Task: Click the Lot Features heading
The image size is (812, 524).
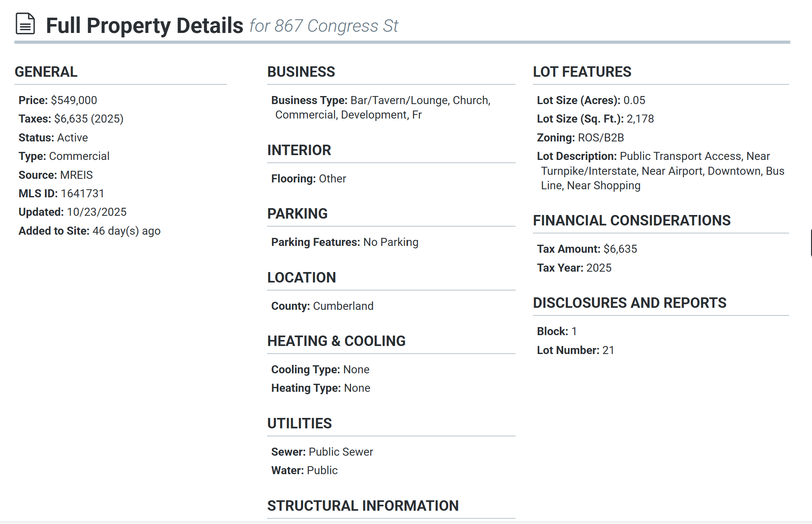Action: [x=582, y=72]
